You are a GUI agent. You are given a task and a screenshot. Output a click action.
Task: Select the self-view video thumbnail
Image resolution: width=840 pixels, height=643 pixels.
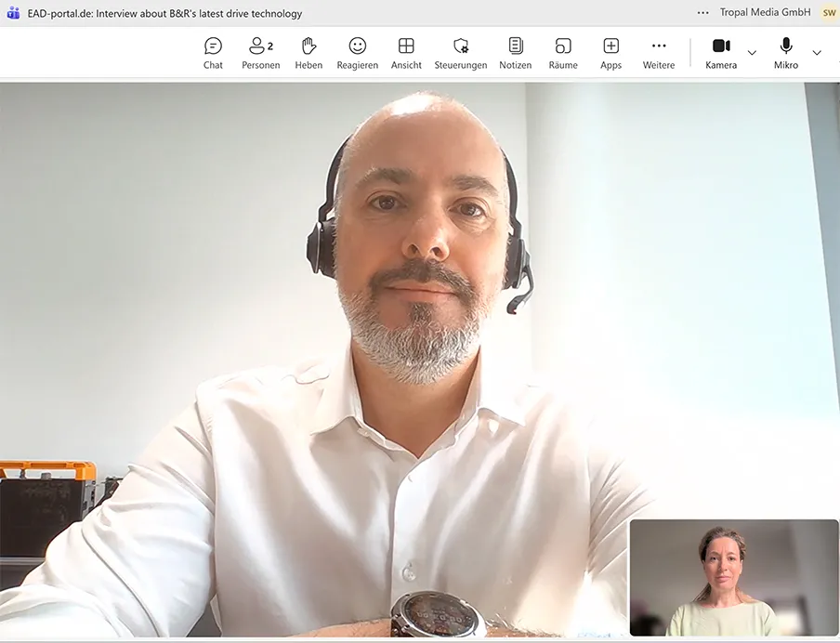coord(733,576)
